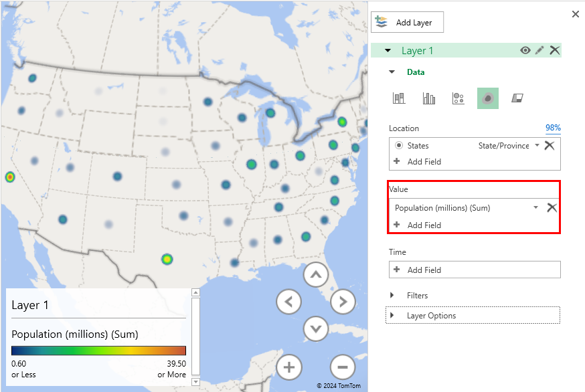The height and width of the screenshot is (392, 585).
Task: Tilt map down with the down arrow
Action: pos(316,328)
